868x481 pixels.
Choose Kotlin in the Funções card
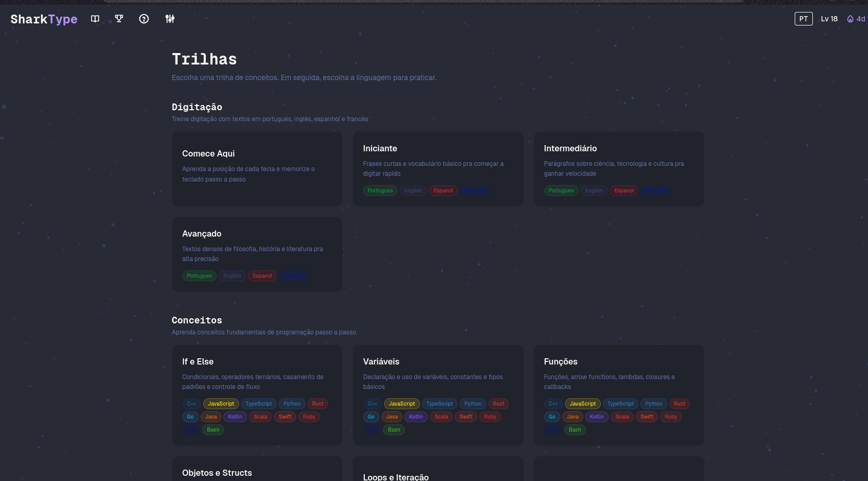tap(597, 417)
